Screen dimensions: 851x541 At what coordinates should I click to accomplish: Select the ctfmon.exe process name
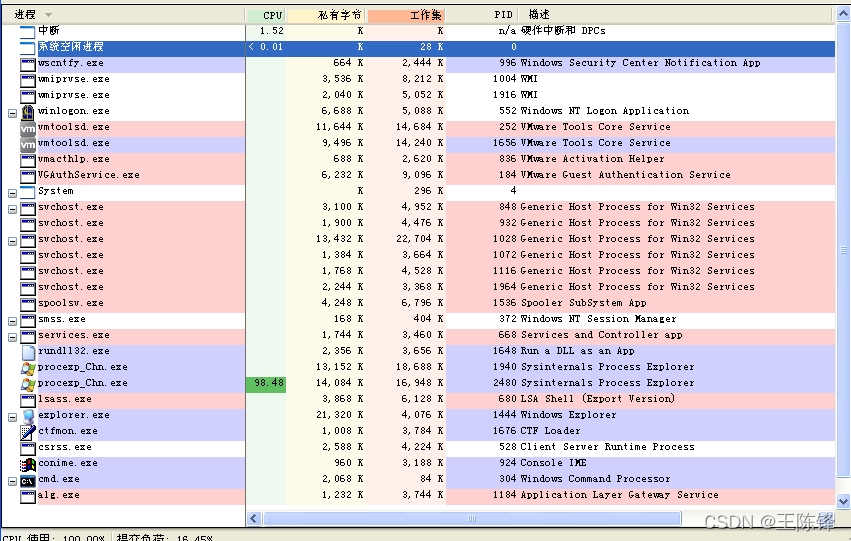pyautogui.click(x=68, y=431)
